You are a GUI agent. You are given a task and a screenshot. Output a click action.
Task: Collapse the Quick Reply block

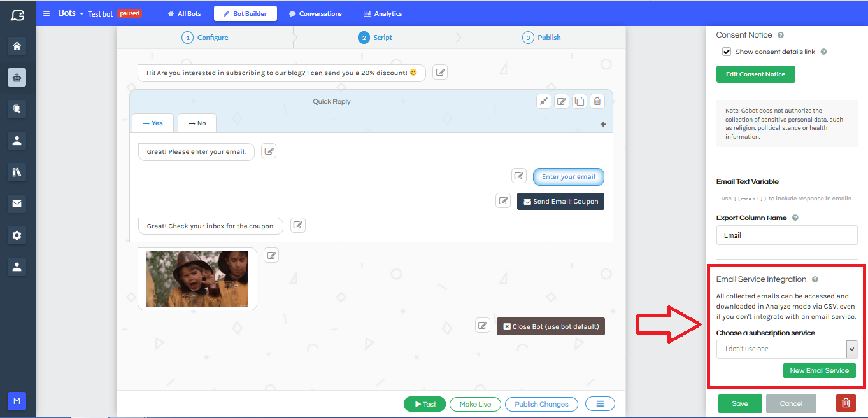point(544,101)
